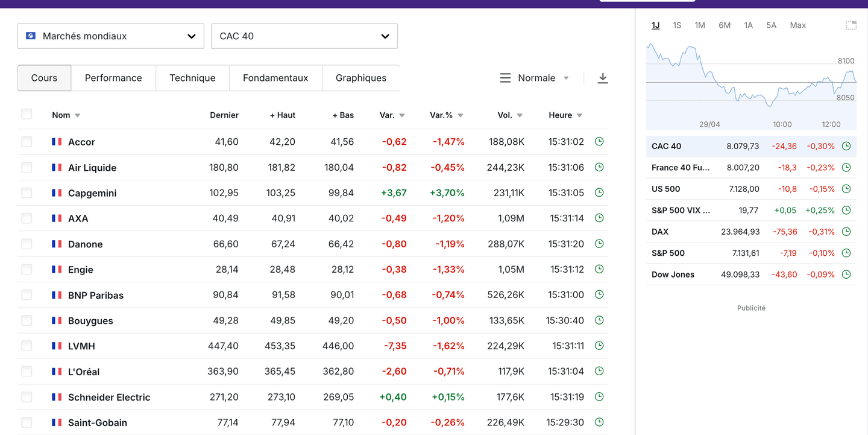
Task: Switch to the Fondamentaux tab
Action: [275, 78]
